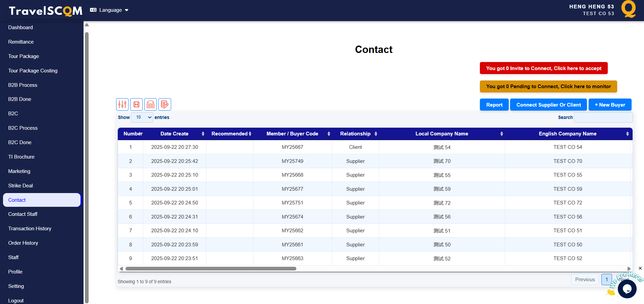
Task: Click the TravelSCQM logo
Action: 45,11
